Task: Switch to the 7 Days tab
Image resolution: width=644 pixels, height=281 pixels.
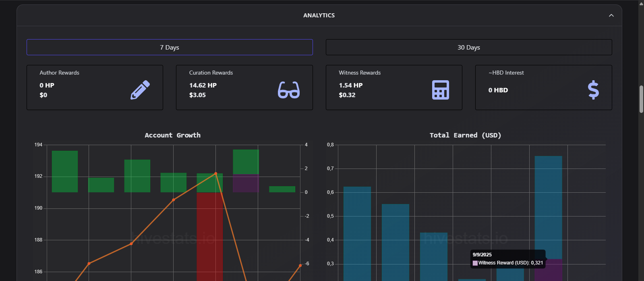Action: 170,47
